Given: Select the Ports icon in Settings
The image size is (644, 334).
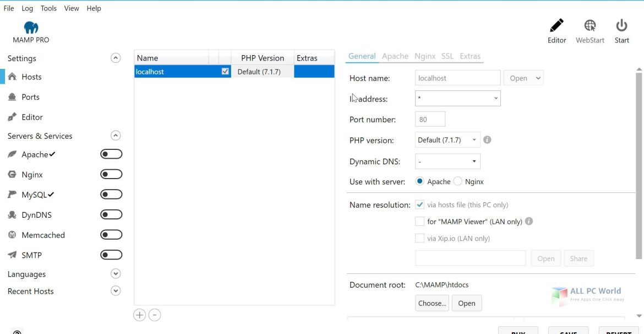Looking at the screenshot, I should click(12, 96).
